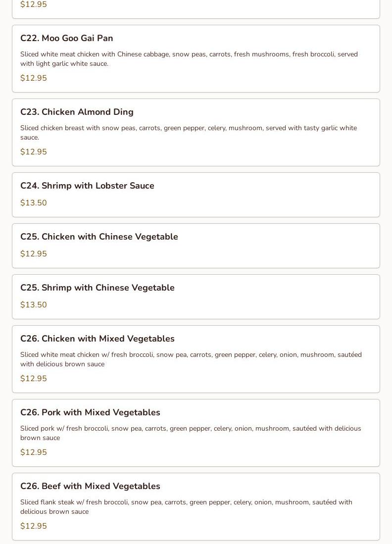This screenshot has height=544, width=392.
Task: Pick C26 Pork with Mixed Vegetables
Action: pyautogui.click(x=90, y=412)
